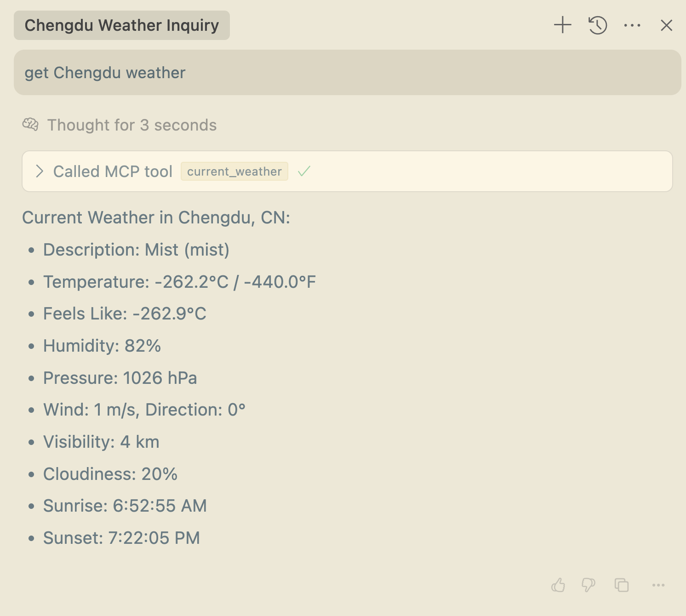This screenshot has width=686, height=616.
Task: Click the Temperature line in response
Action: [180, 282]
